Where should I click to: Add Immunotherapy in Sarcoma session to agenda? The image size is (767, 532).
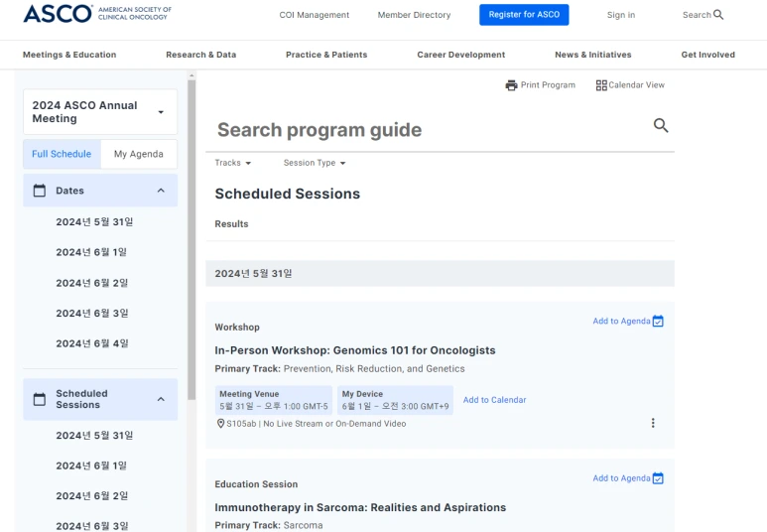628,478
